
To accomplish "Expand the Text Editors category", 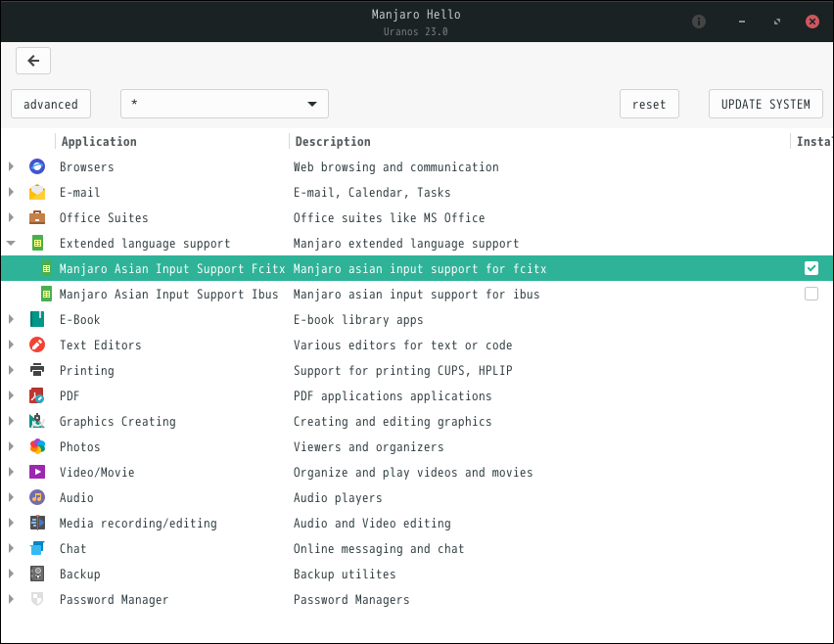I will tap(11, 345).
